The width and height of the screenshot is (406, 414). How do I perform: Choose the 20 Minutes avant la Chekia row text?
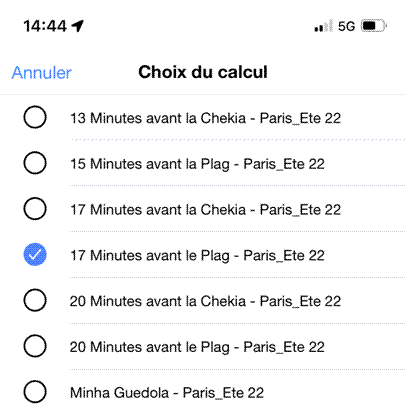(x=205, y=301)
